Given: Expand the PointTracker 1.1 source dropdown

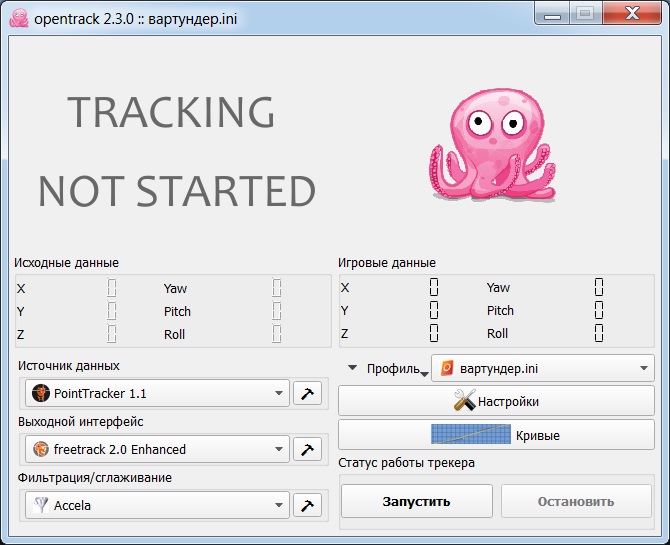Looking at the screenshot, I should tap(157, 393).
